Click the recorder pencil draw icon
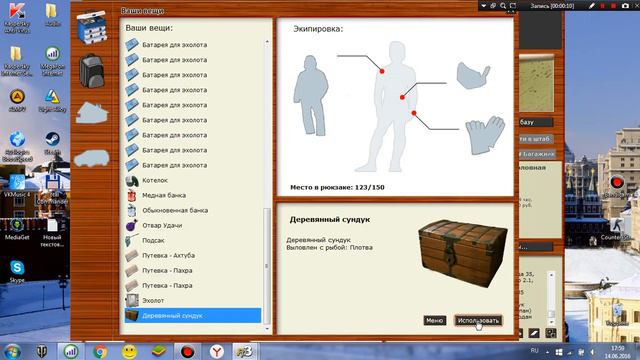640x360 pixels. tap(592, 6)
